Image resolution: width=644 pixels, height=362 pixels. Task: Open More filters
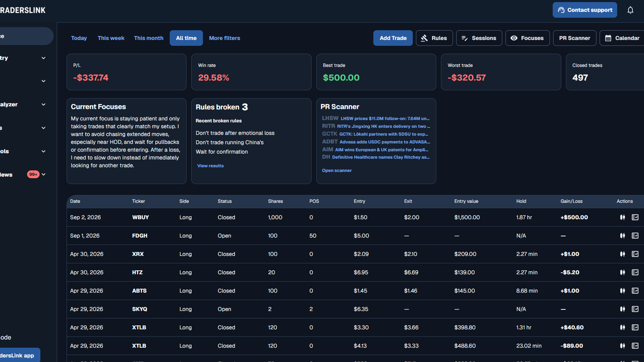click(x=224, y=38)
